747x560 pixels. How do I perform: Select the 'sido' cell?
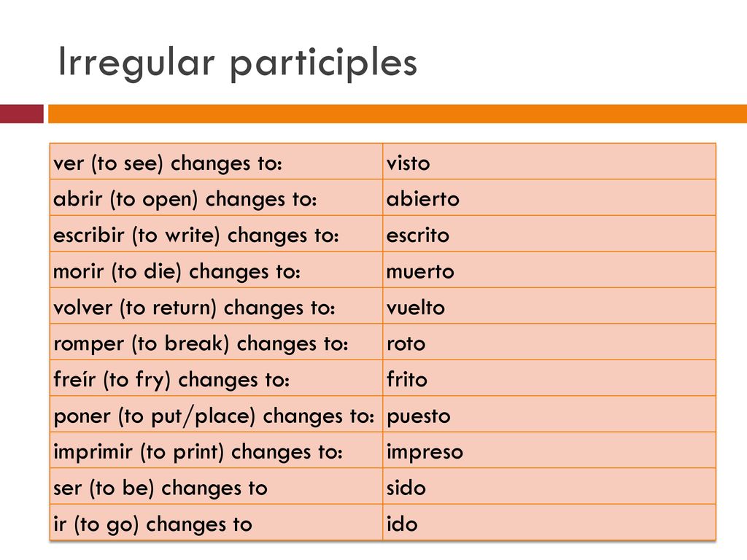click(x=549, y=486)
